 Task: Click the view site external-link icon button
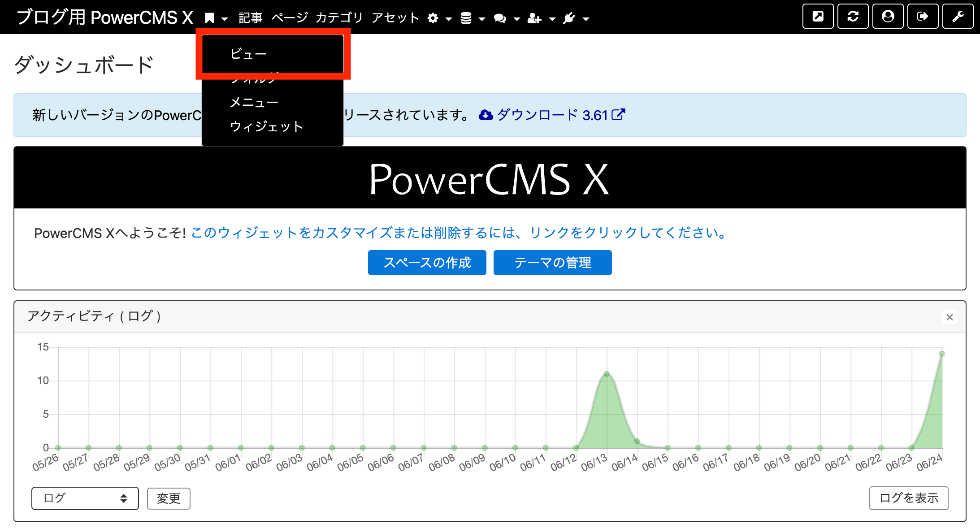[818, 16]
